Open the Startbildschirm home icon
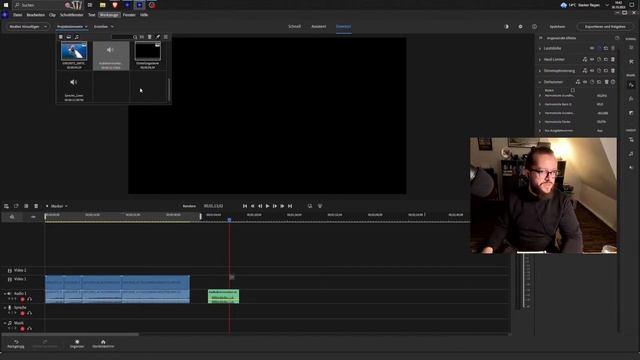 (x=103, y=344)
